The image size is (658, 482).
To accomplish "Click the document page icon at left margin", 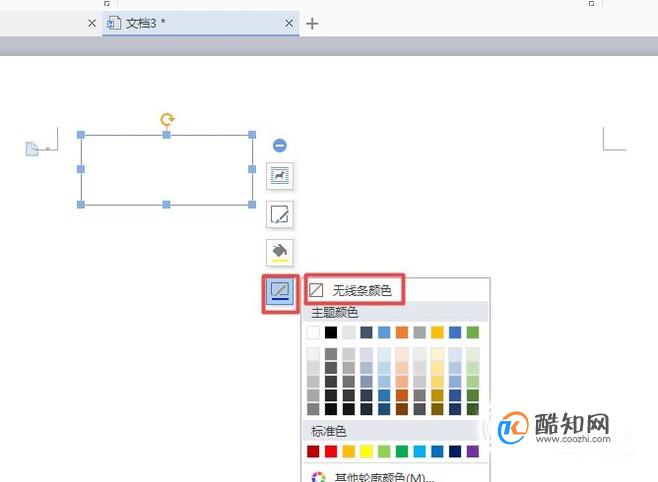I will coord(32,149).
